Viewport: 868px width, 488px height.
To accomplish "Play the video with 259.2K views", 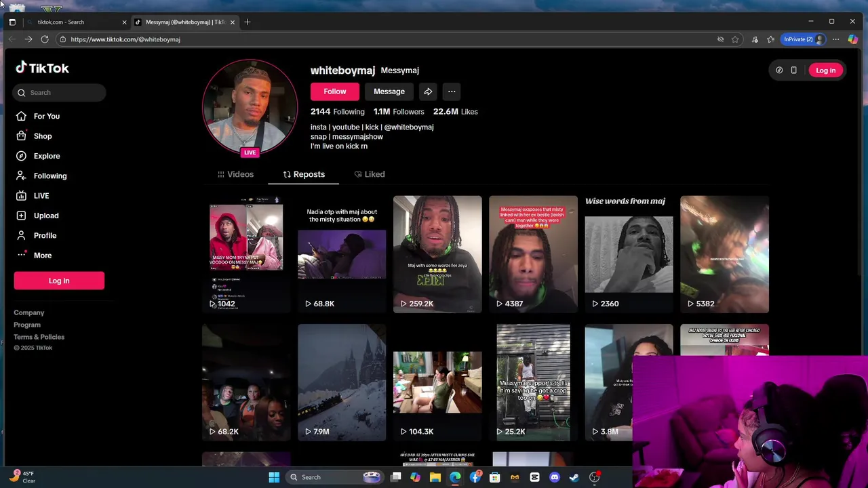I will pos(437,254).
